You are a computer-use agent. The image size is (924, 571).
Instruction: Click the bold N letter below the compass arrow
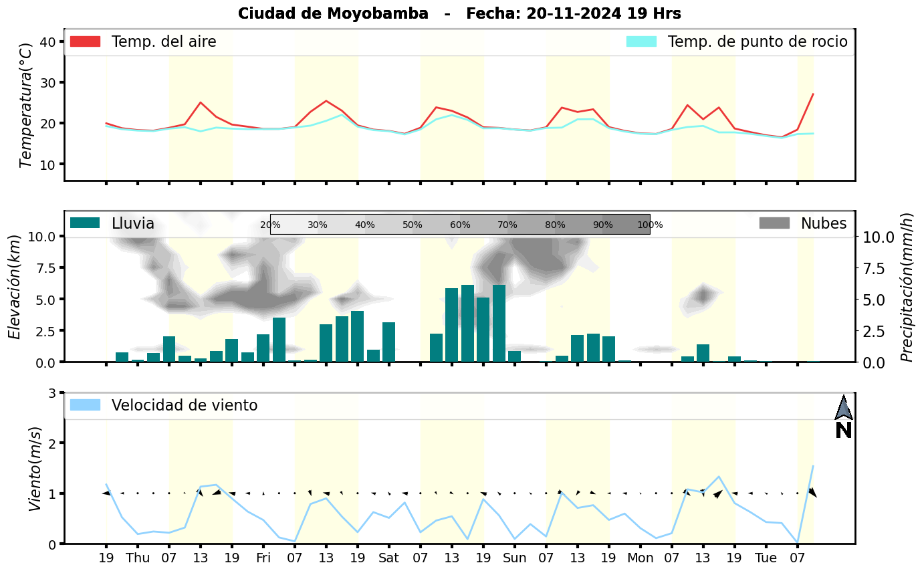[x=844, y=431]
